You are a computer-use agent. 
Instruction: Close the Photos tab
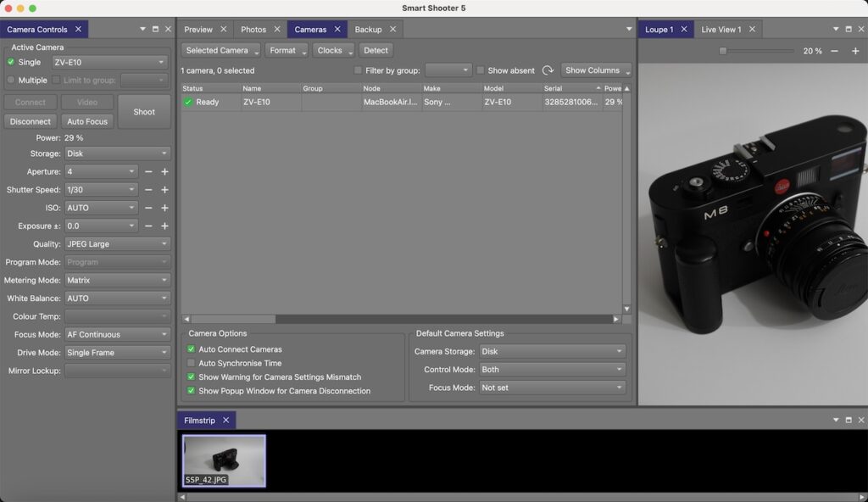pos(277,30)
